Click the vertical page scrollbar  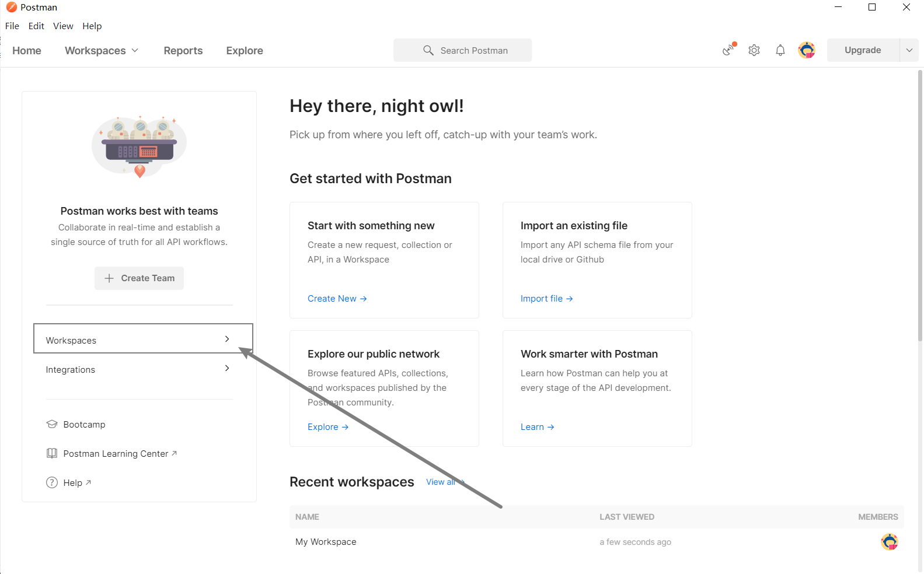[x=920, y=206]
